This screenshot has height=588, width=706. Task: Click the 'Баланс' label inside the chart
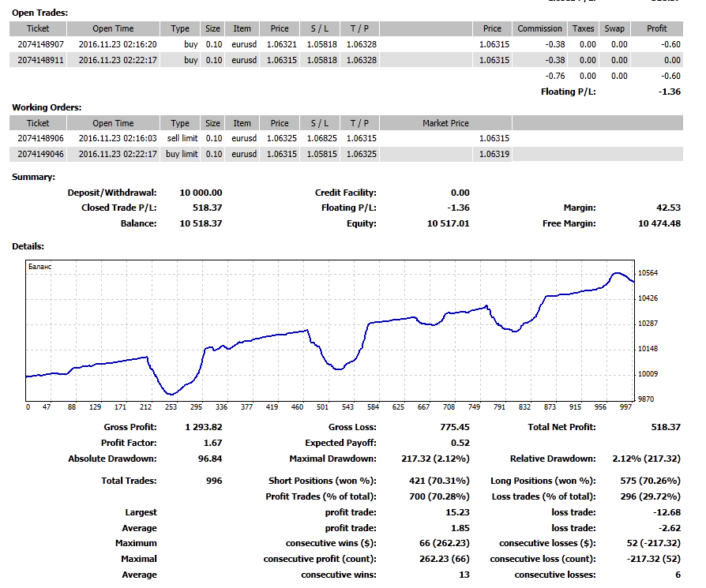39,268
